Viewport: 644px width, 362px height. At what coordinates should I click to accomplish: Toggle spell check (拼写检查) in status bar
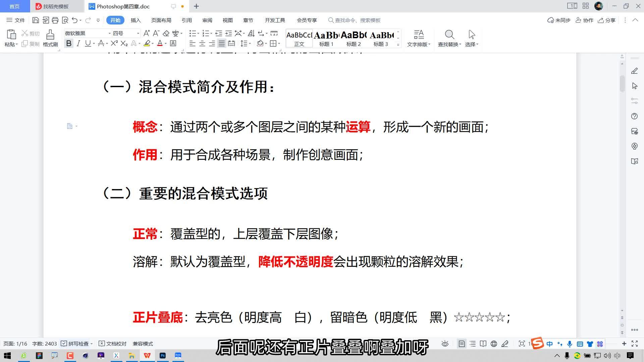coord(77,344)
